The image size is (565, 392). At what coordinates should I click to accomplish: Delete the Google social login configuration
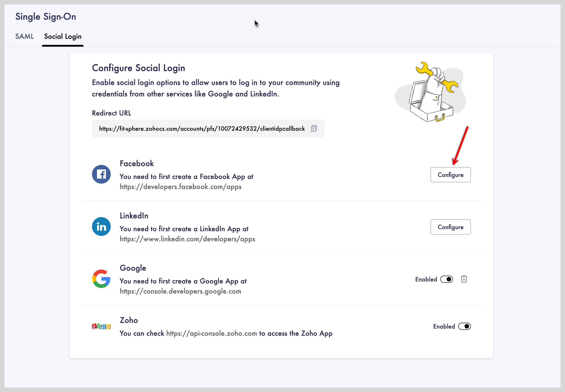point(464,279)
